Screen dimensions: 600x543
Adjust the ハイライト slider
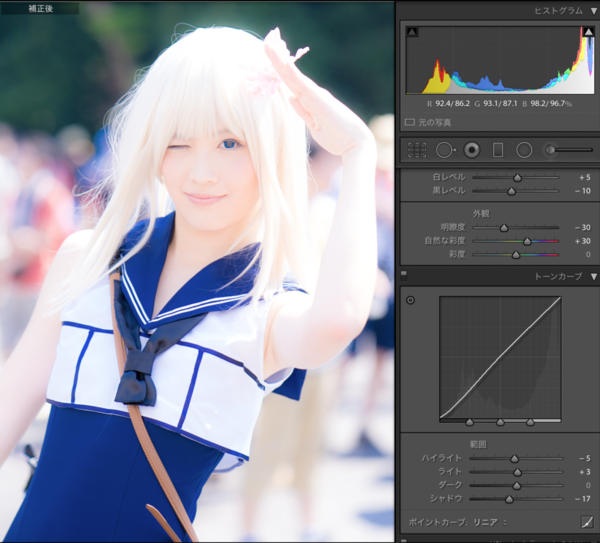click(515, 459)
